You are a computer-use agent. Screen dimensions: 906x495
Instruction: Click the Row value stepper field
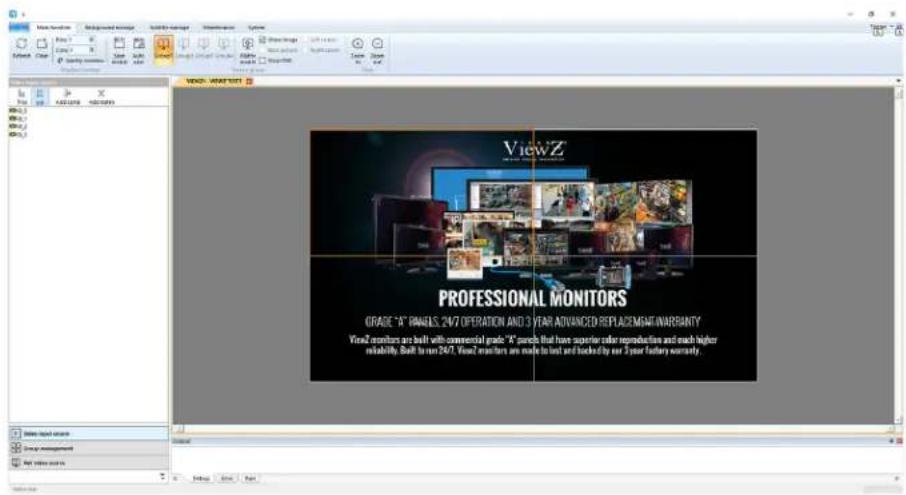[83, 40]
